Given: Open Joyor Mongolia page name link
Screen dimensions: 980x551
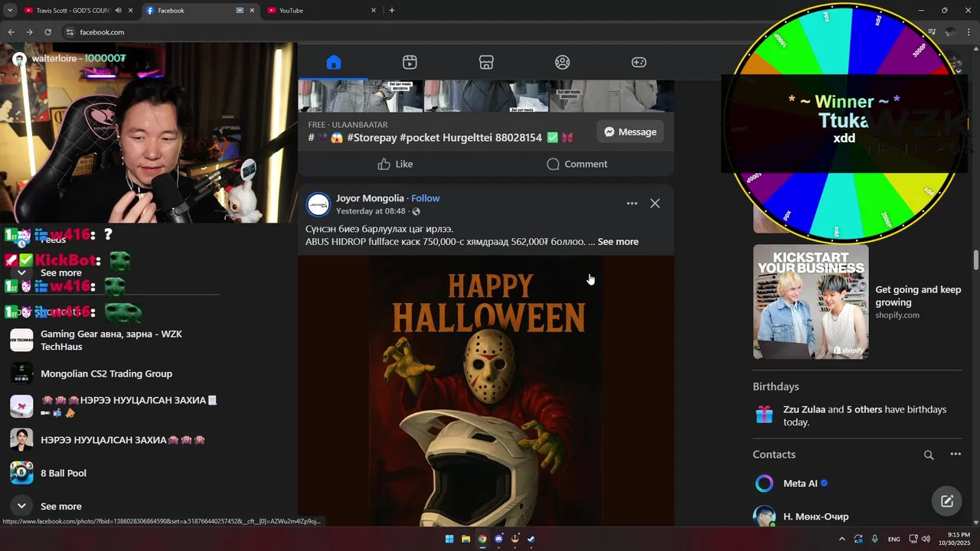Looking at the screenshot, I should (x=370, y=198).
